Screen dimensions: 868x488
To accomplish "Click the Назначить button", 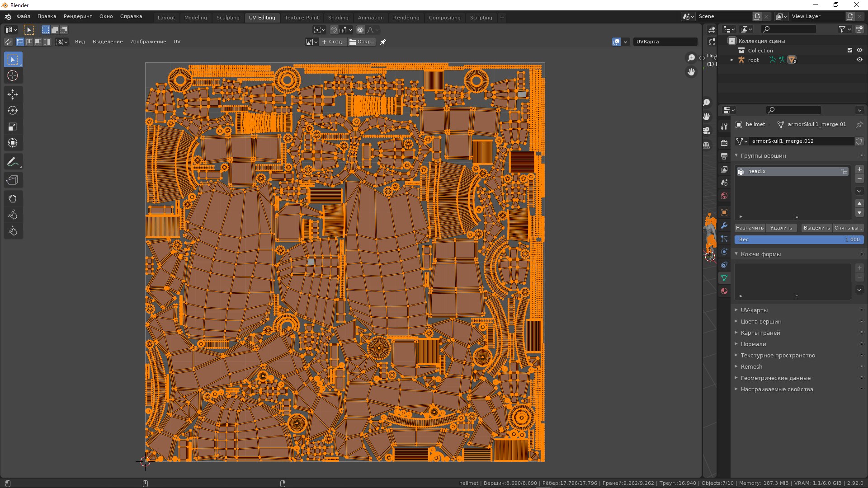I will coord(750,228).
